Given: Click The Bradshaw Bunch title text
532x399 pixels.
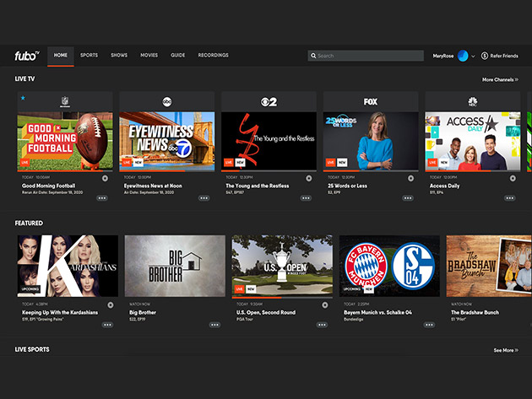Looking at the screenshot, I should click(x=475, y=313).
